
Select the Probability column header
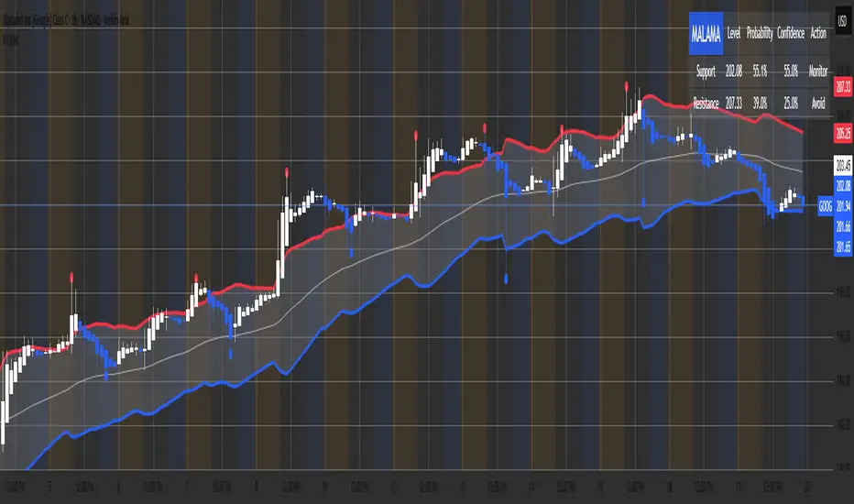759,33
